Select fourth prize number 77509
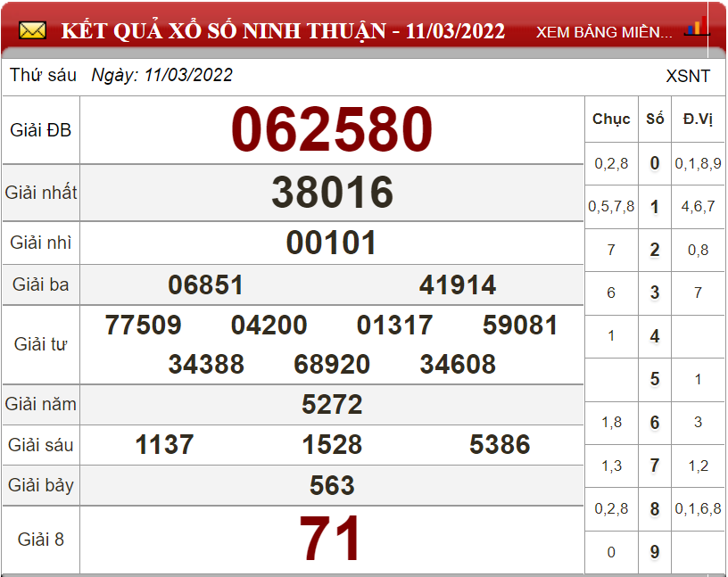 coord(143,326)
